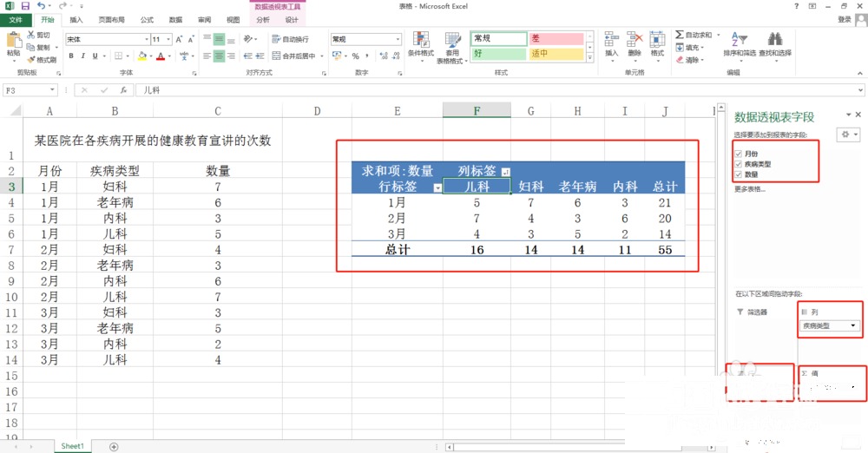Viewport: 868px width, 453px height.
Task: Open the 文件 tab
Action: [16, 20]
